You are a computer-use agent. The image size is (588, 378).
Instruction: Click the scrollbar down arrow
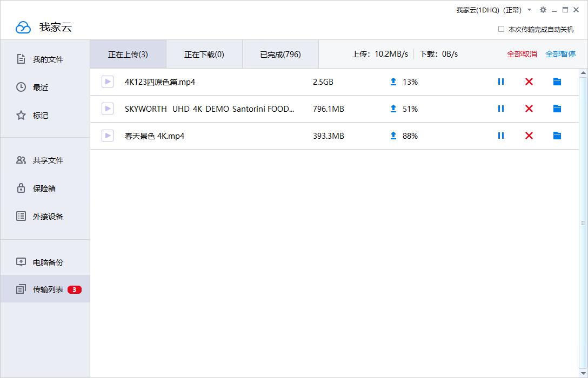(583, 372)
